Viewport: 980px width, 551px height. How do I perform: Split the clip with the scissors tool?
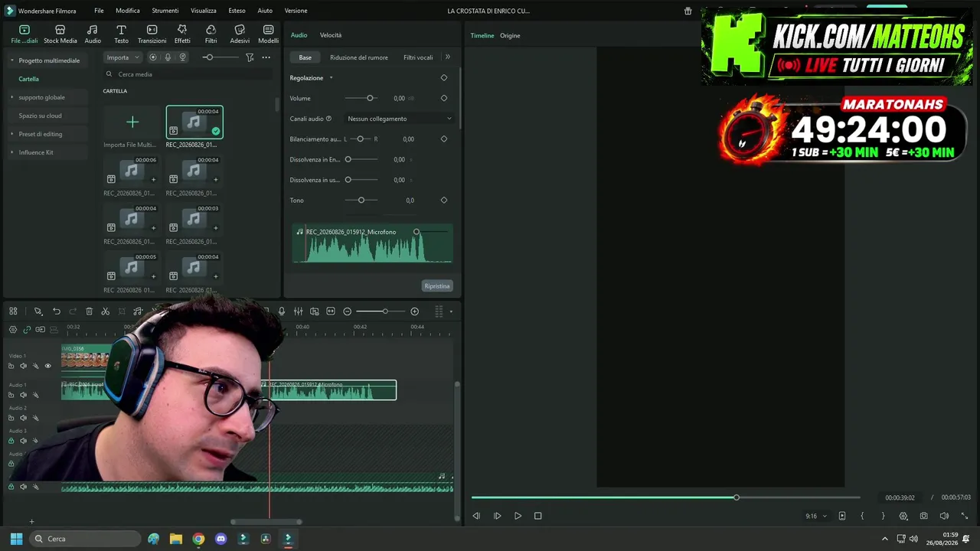pyautogui.click(x=106, y=311)
